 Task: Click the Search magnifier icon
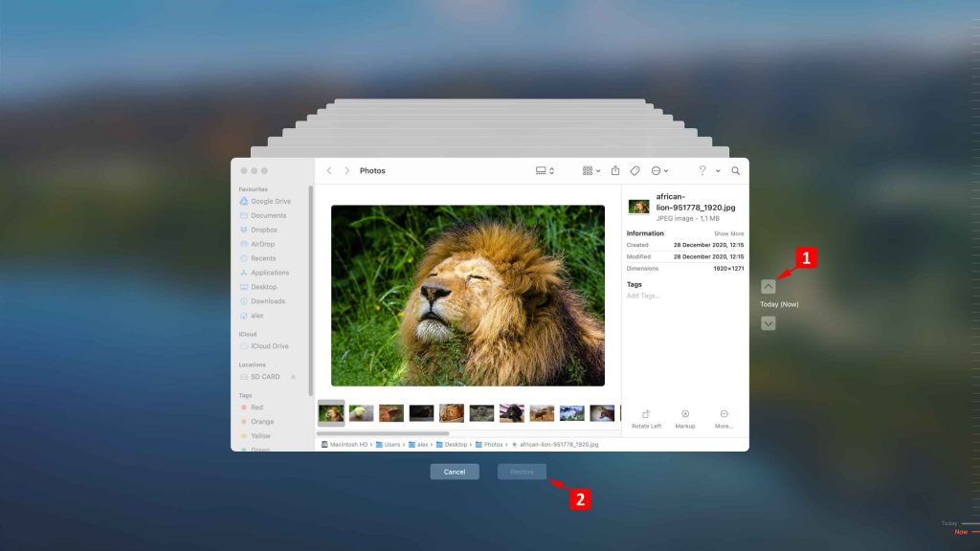coord(736,170)
